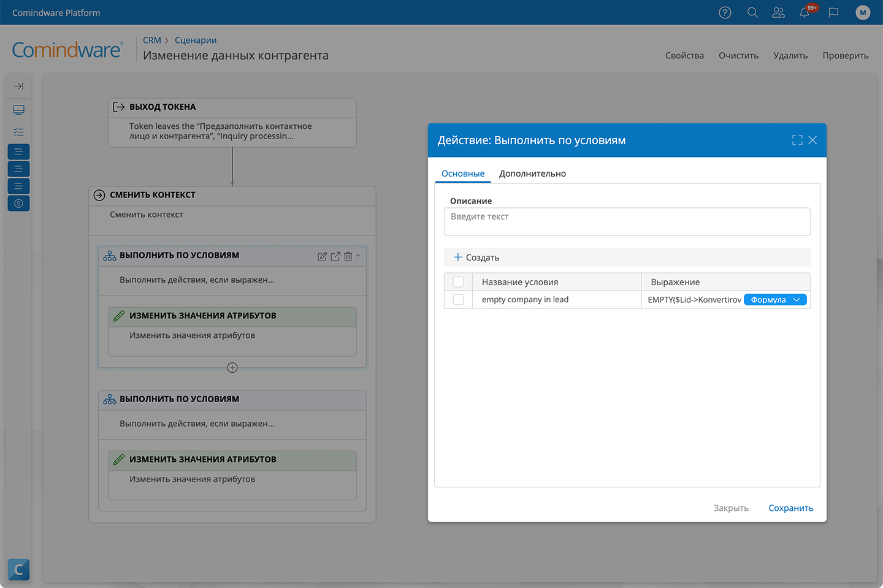The height and width of the screenshot is (588, 883).
Task: Click the 'empty company in lead' condition name
Action: [x=525, y=300]
